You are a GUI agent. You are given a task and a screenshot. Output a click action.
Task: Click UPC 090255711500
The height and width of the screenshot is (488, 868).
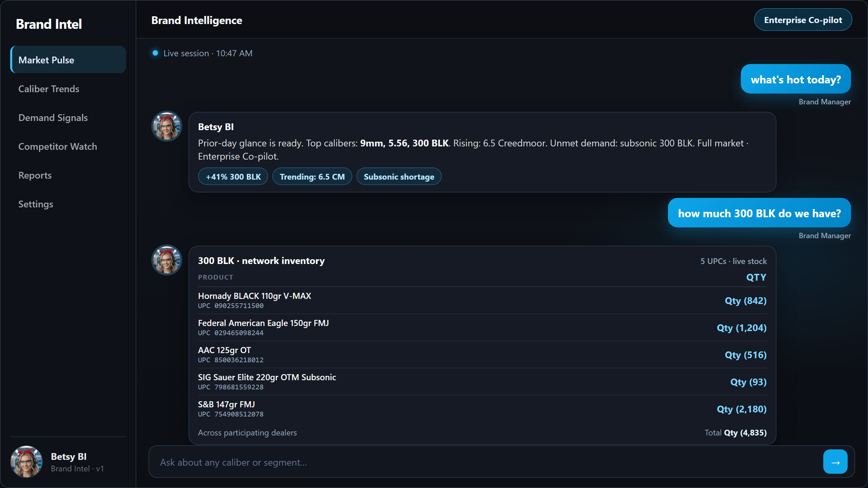pyautogui.click(x=231, y=306)
